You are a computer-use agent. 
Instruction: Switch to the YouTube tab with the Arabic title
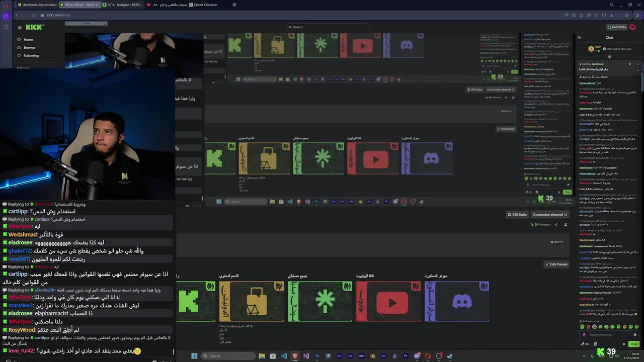click(x=166, y=5)
